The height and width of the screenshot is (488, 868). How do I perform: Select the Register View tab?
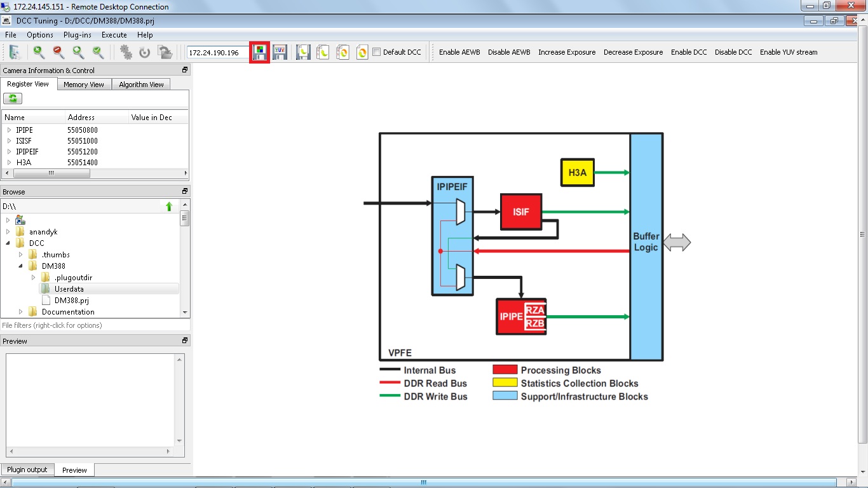coord(28,84)
